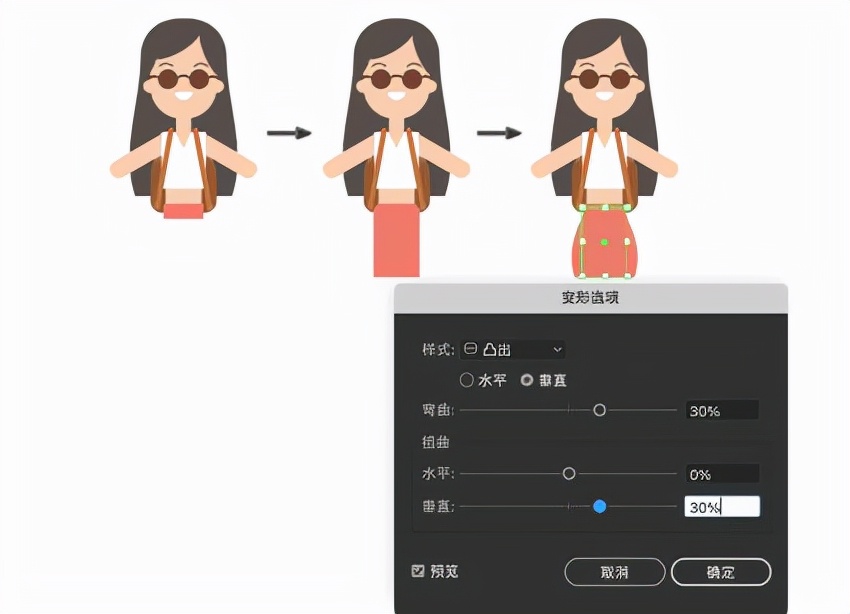The image size is (850, 614).
Task: Click the top-left anchor point of skirt mesh
Action: pyautogui.click(x=582, y=207)
